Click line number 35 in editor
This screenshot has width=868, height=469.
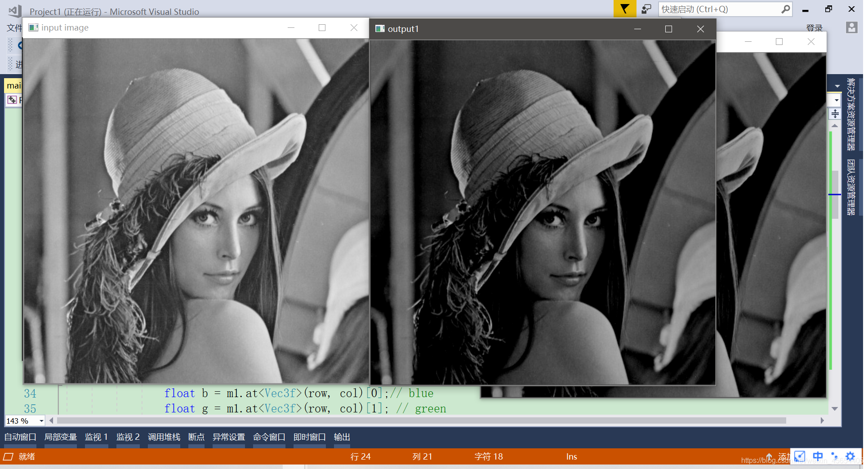click(30, 409)
